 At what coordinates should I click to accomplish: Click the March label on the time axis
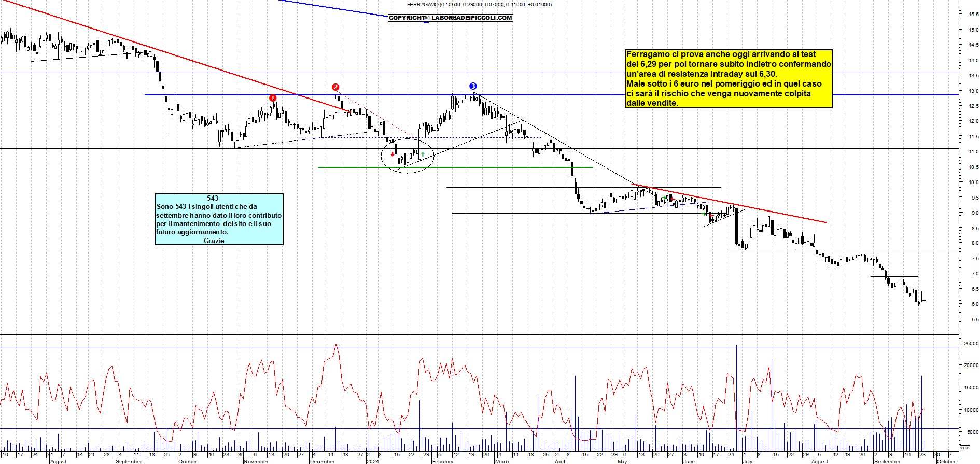pos(502,461)
